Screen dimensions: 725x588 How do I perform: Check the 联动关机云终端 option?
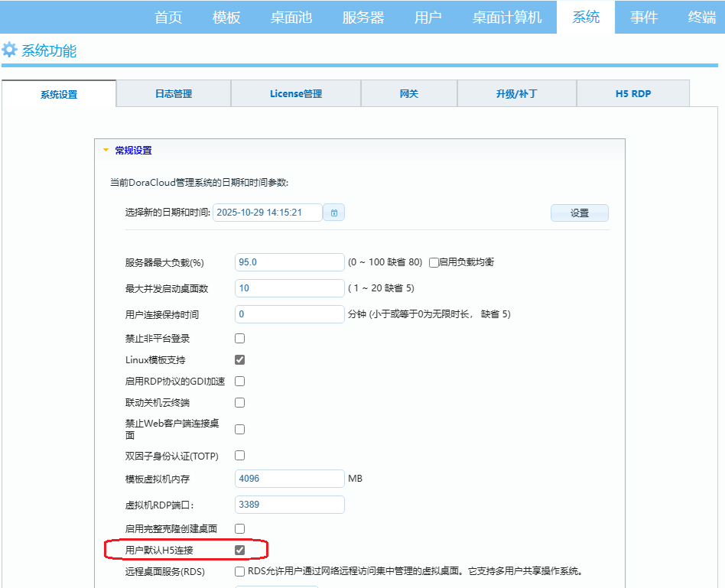(239, 401)
